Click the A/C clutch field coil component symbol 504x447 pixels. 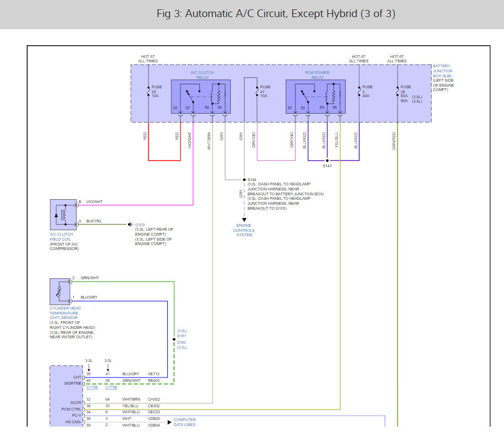(63, 215)
